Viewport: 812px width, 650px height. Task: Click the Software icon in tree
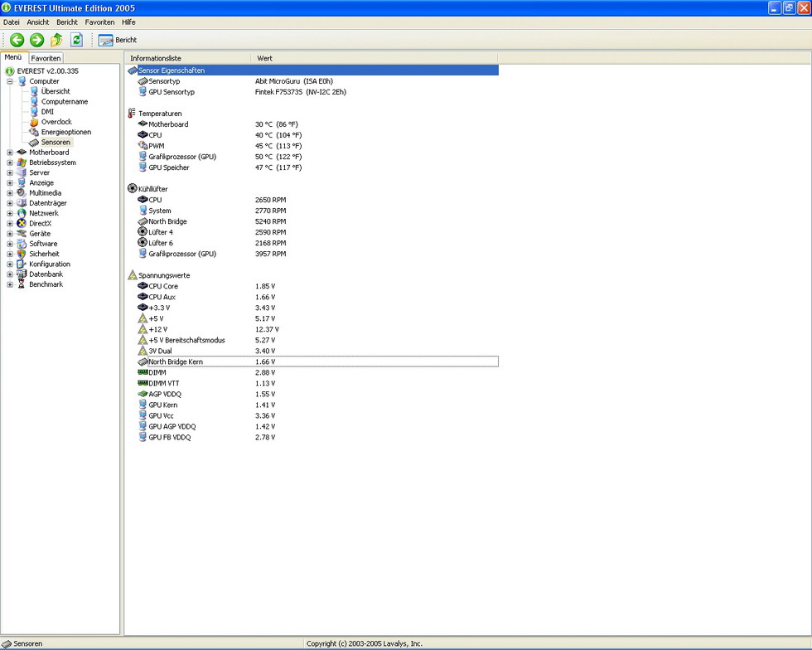coord(22,244)
